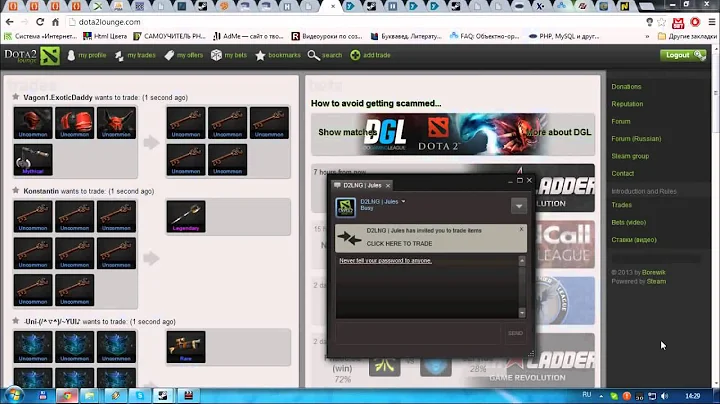This screenshot has height=404, width=720.
Task: Open Steam group sidebar link
Action: (630, 156)
